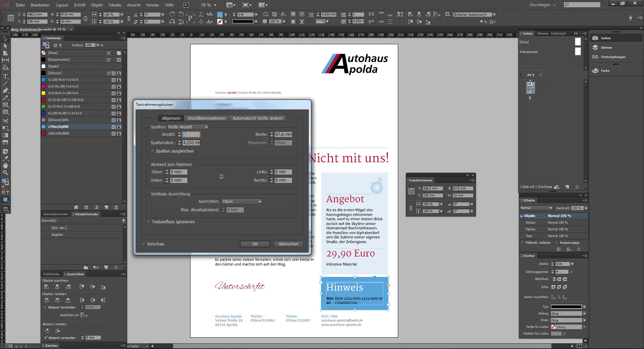This screenshot has height=349, width=644.
Task: Select the Pen tool
Action: 5,91
